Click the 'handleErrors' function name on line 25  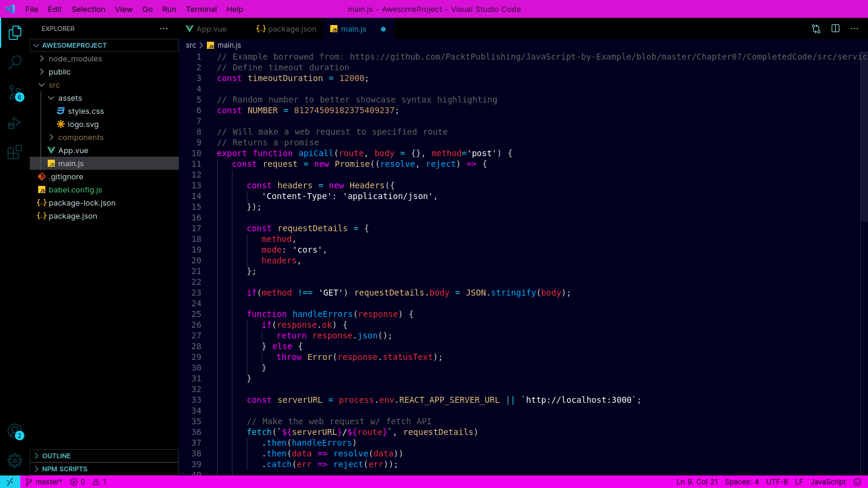click(x=323, y=314)
